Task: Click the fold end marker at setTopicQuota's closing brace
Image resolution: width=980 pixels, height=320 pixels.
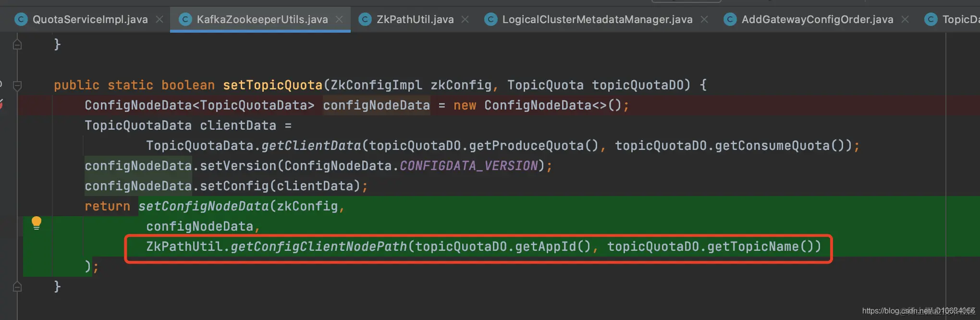Action: pyautogui.click(x=17, y=287)
